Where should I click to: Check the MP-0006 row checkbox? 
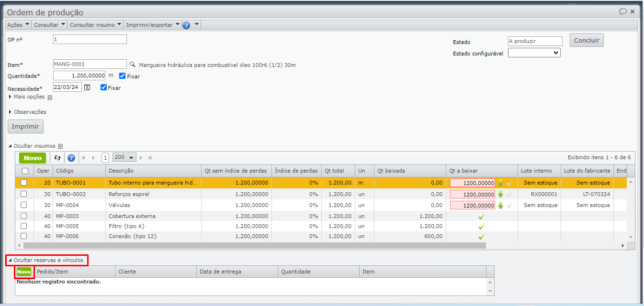click(23, 236)
